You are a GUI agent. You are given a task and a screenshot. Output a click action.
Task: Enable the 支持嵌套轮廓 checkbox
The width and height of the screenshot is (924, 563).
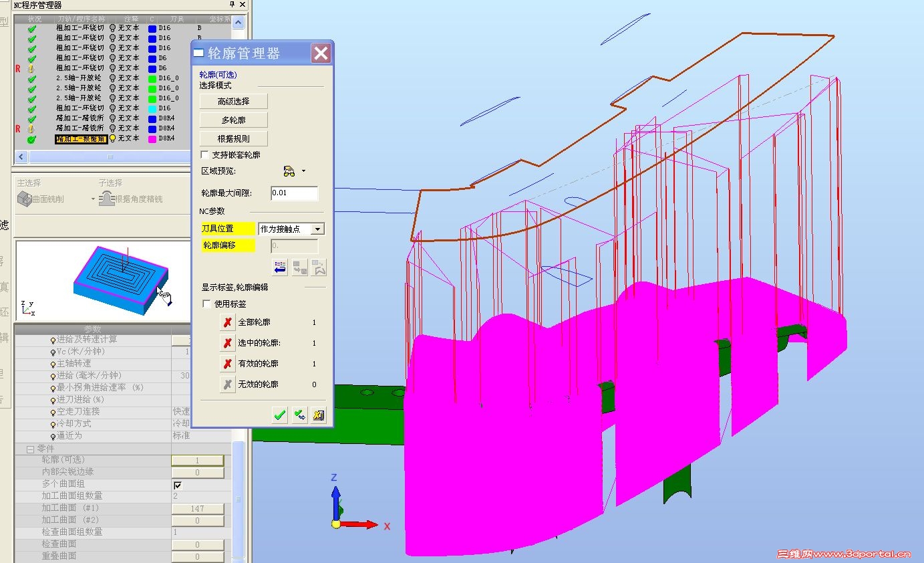point(205,155)
